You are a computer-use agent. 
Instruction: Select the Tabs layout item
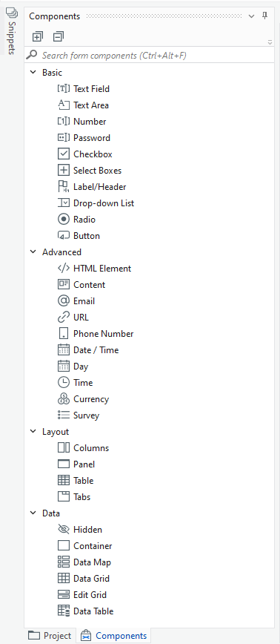74,496
